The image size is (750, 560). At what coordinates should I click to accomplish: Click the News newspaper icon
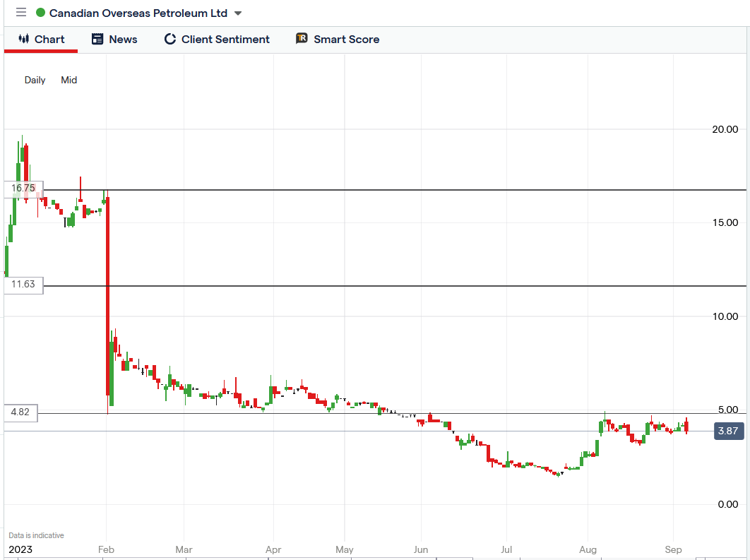97,40
